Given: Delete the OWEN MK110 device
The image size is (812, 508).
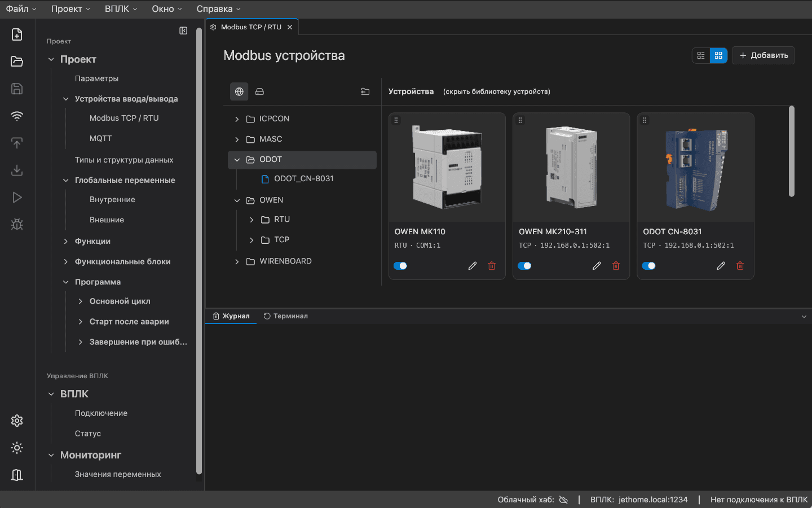Looking at the screenshot, I should (x=492, y=266).
